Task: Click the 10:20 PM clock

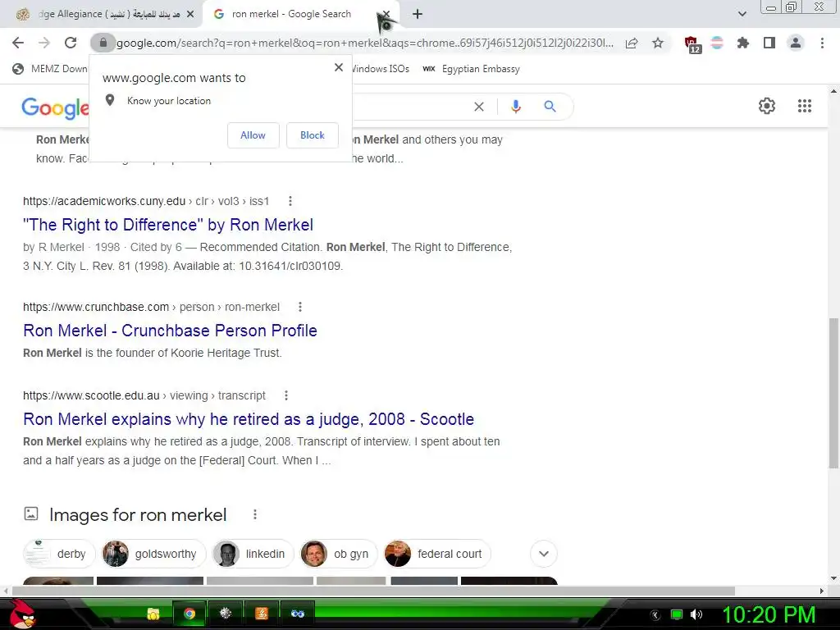Action: (769, 614)
